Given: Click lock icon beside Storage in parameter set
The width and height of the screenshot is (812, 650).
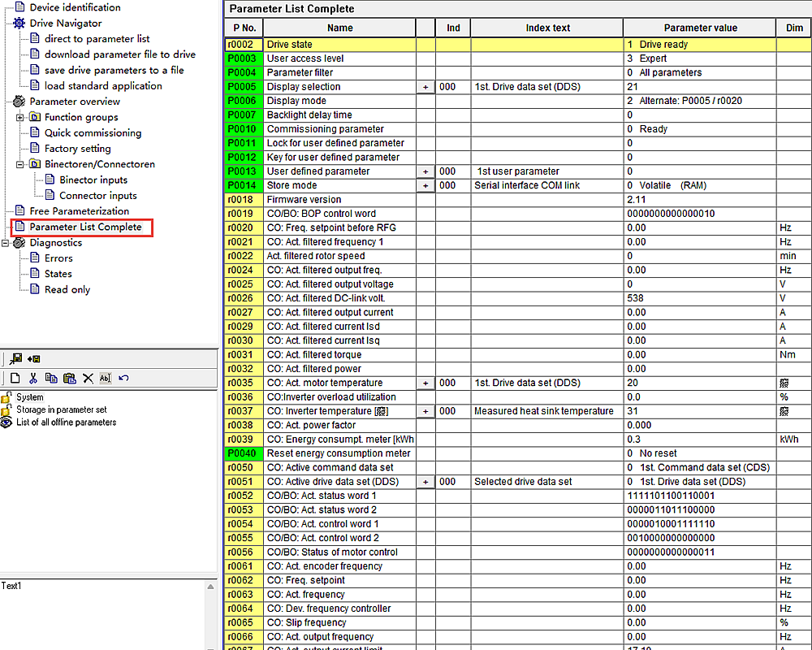Looking at the screenshot, I should tap(6, 410).
